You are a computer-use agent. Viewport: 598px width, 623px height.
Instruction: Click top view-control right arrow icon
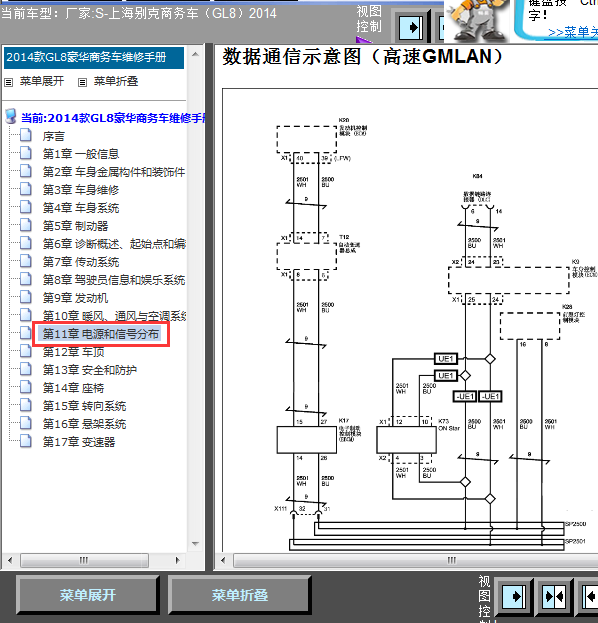tap(411, 27)
